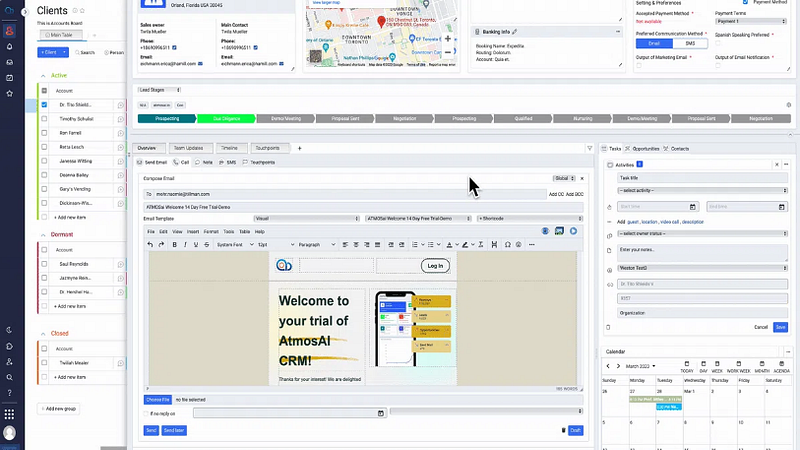Delete the email draft with trash icon
Image resolution: width=800 pixels, height=450 pixels.
(x=563, y=431)
